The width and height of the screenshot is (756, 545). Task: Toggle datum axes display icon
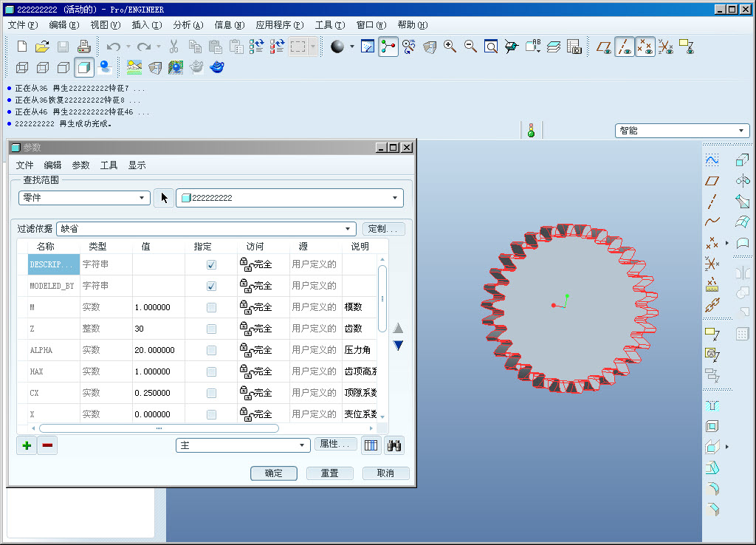point(625,47)
